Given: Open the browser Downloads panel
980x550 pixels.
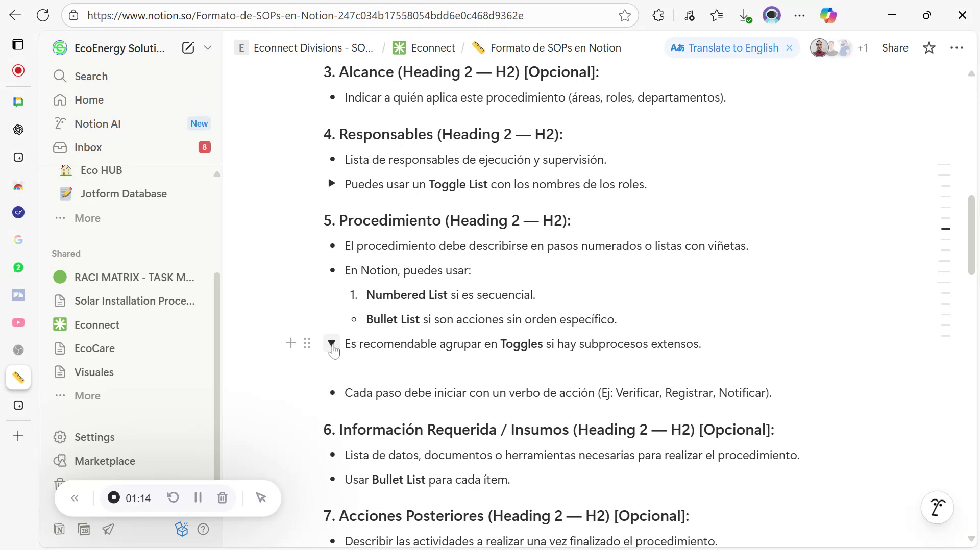Looking at the screenshot, I should pyautogui.click(x=745, y=15).
